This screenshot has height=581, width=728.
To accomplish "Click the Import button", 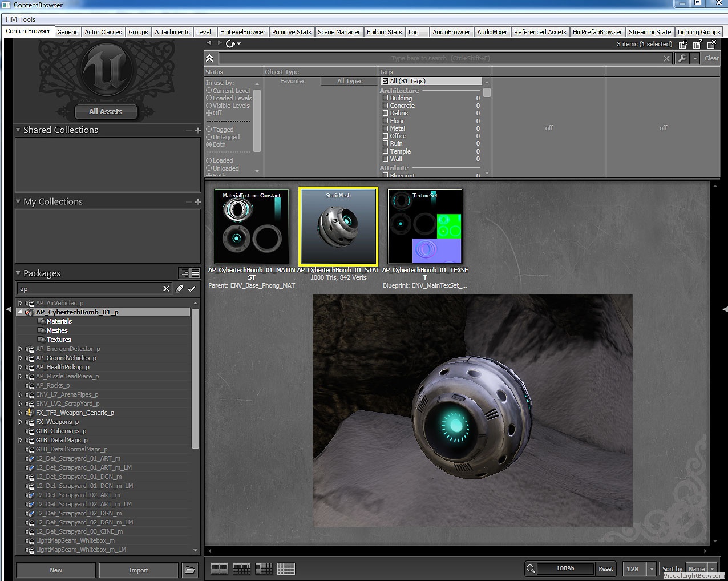I will point(139,570).
